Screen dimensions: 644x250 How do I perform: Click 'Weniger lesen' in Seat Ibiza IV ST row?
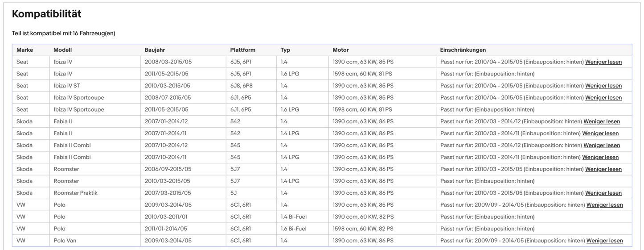point(603,86)
